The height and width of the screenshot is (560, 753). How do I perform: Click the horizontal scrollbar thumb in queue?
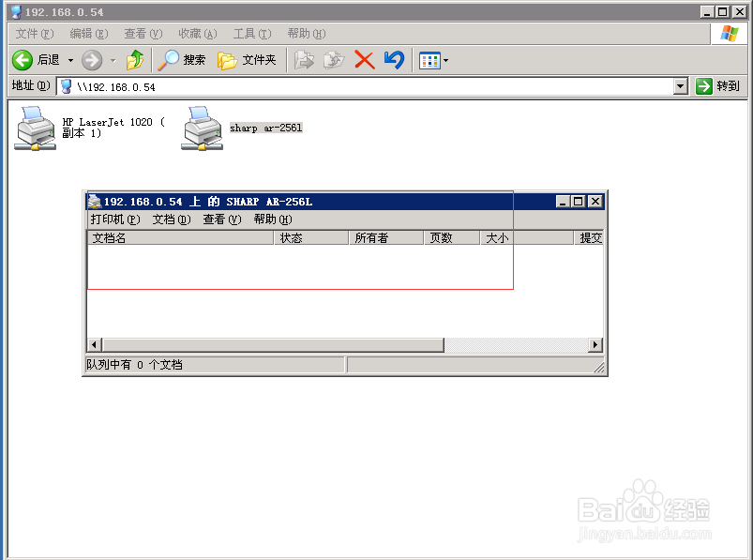[273, 345]
